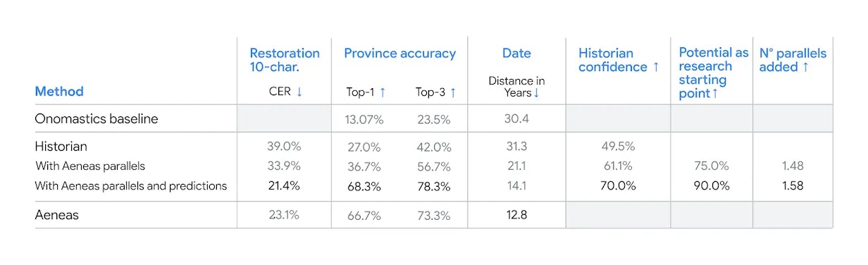
Task: Click the 90.0% research potential value
Action: (x=710, y=186)
